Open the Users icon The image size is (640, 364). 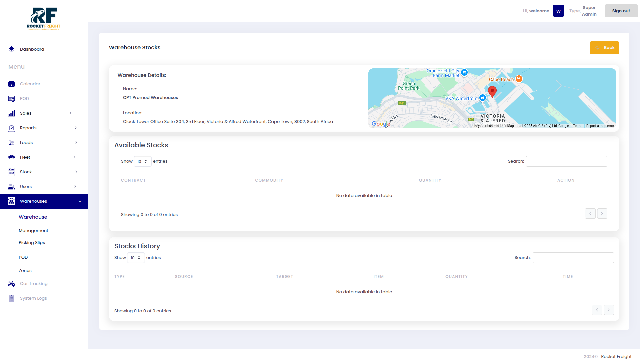11,186
